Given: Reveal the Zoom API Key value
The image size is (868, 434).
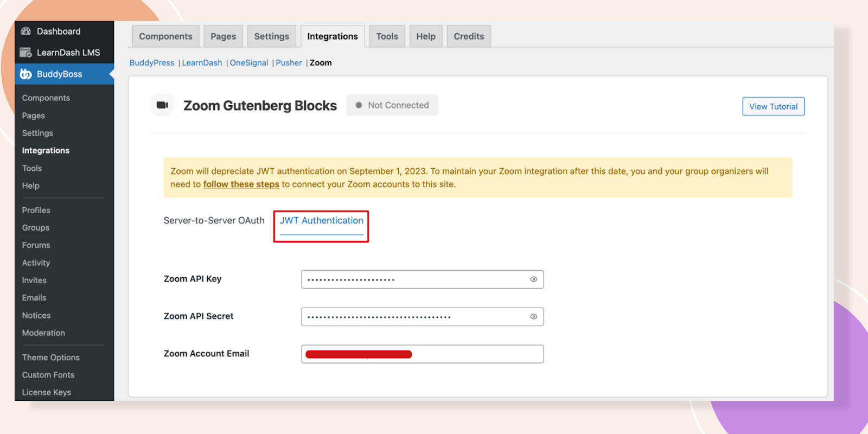Looking at the screenshot, I should point(533,279).
